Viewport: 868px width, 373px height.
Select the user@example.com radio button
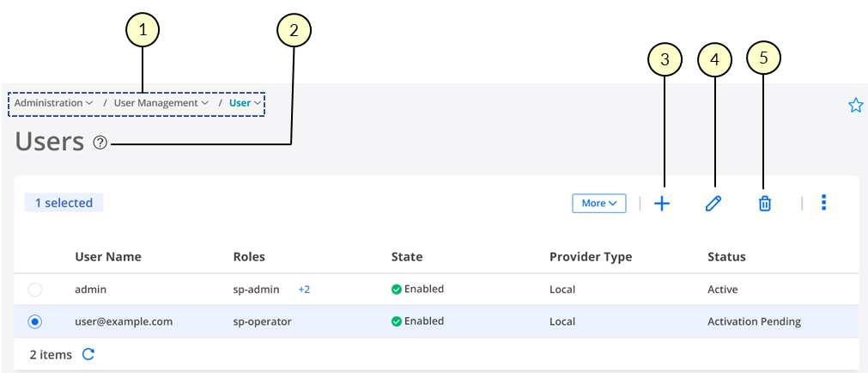tap(35, 321)
